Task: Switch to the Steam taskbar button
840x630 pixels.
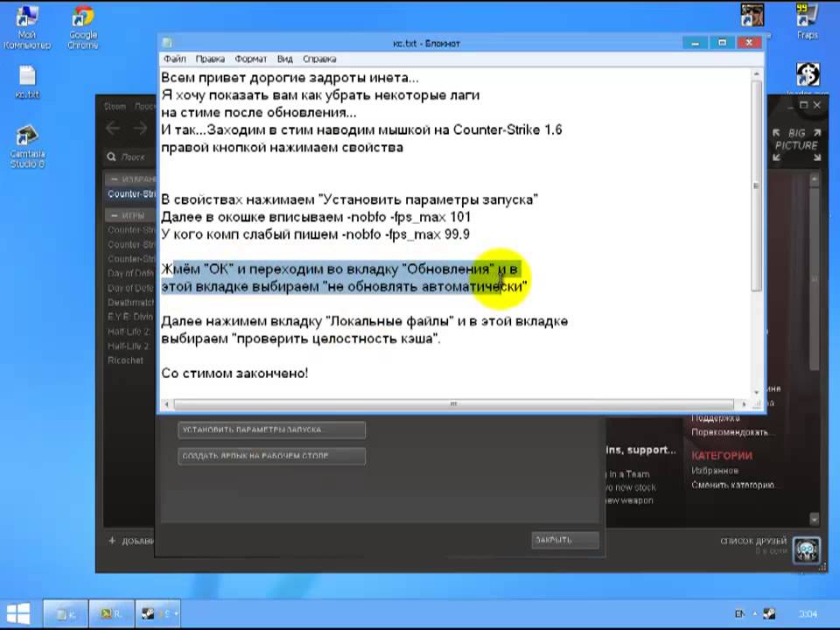Action: [157, 614]
